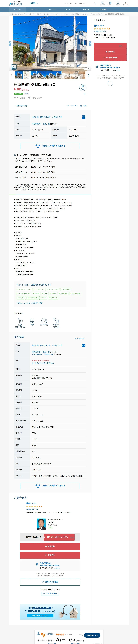The width and height of the screenshot is (138, 644).
Task: Call 0120-109-325 phone button
Action: coord(59,537)
